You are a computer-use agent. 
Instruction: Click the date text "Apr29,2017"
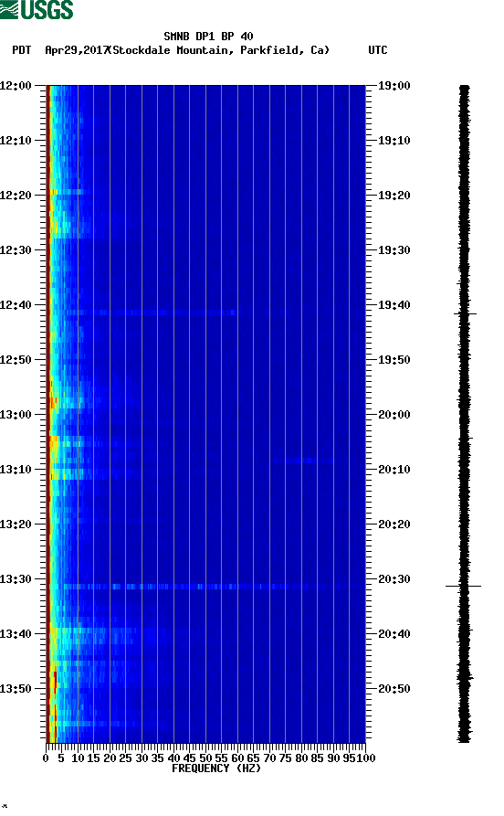coord(77,50)
